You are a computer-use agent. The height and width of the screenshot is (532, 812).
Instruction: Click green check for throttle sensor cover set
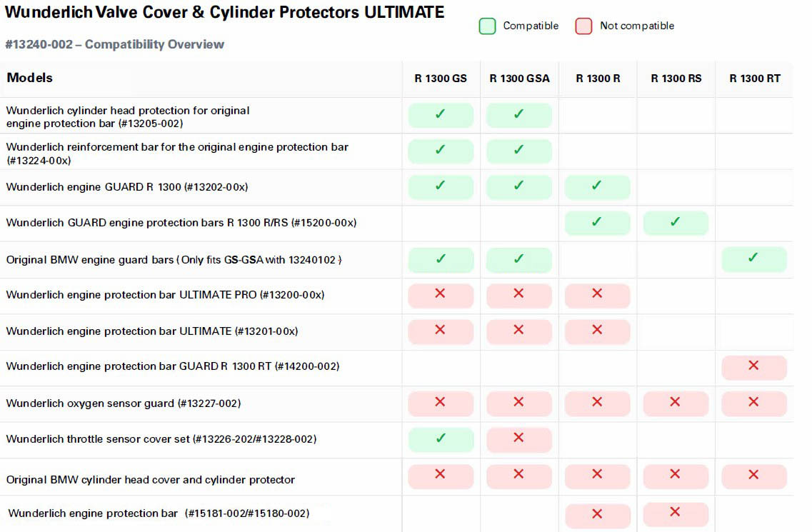441,439
